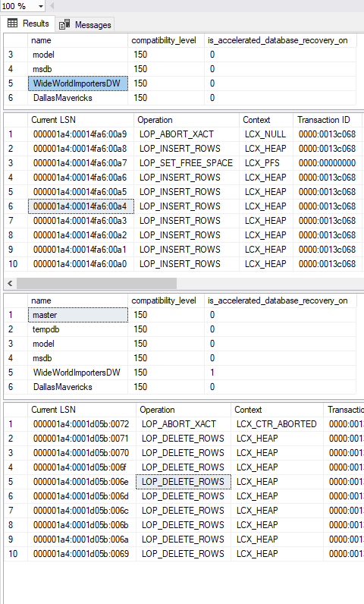Select LSN cell 000001a4:0001d05b:006a

82,540
